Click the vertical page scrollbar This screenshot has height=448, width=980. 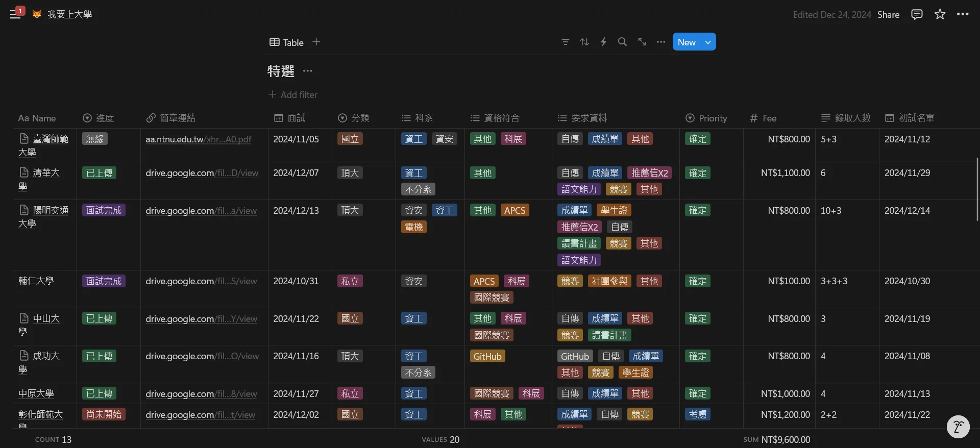click(x=977, y=189)
